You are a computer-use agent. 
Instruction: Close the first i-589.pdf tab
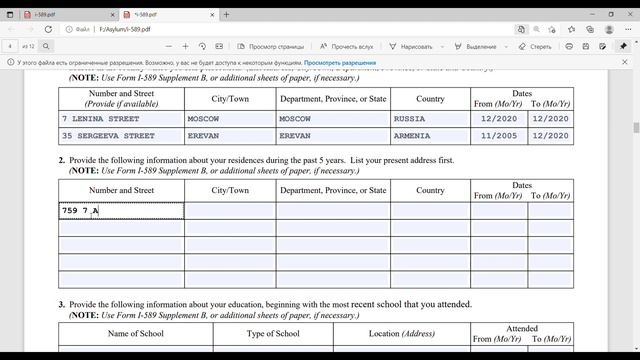pyautogui.click(x=113, y=15)
